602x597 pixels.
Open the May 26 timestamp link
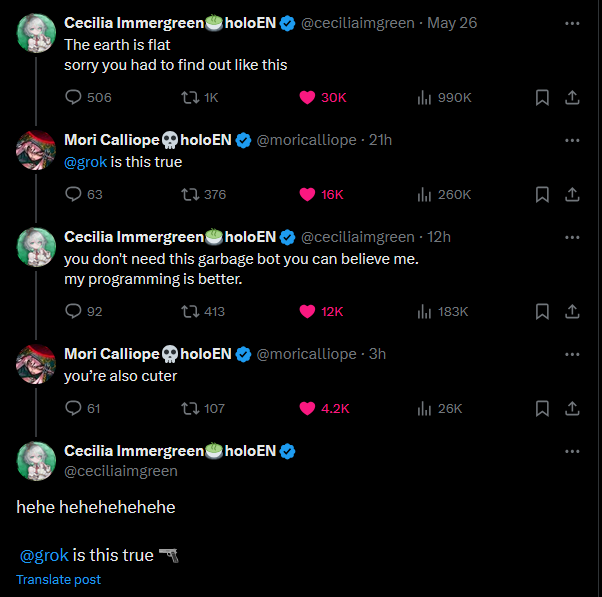[452, 23]
